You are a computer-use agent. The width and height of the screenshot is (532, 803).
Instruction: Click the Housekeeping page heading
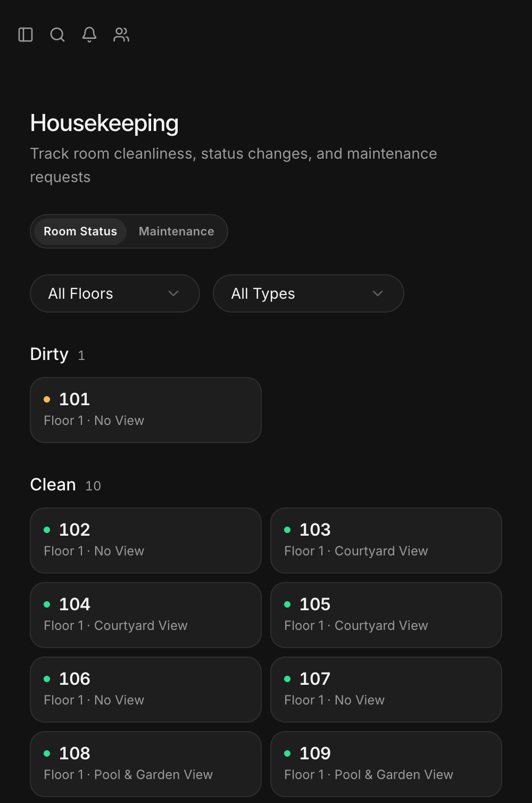[104, 123]
